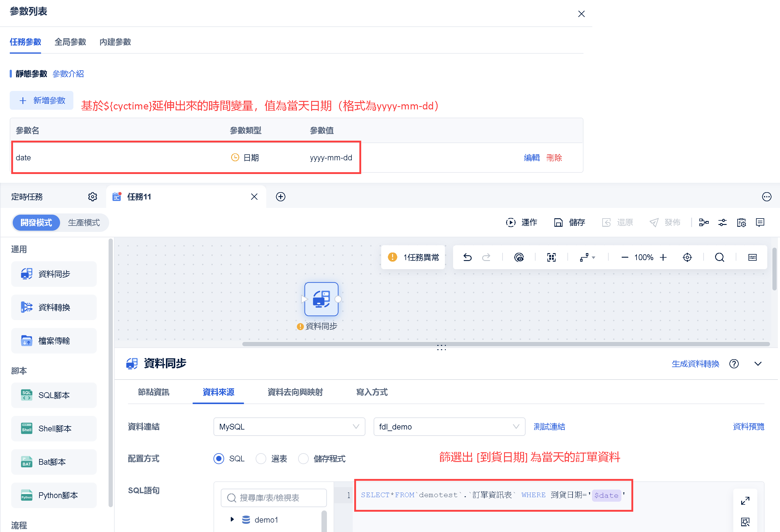780x532 pixels.
Task: Click the undo arrow in canvas toolbar
Action: click(x=467, y=257)
